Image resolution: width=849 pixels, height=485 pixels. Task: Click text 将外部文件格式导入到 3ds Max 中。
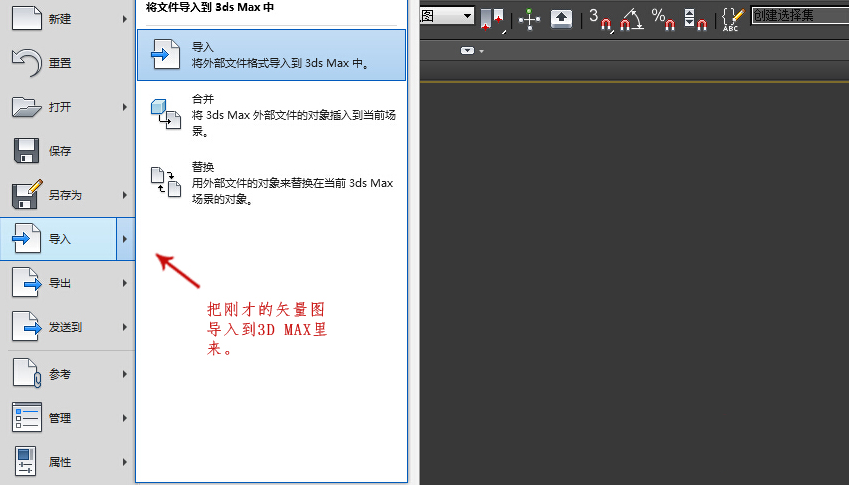(x=280, y=63)
